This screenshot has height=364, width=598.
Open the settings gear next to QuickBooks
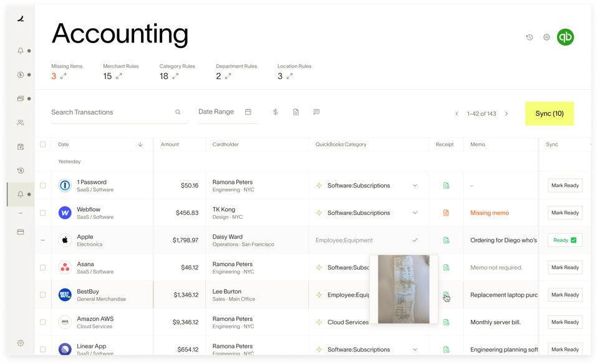546,37
